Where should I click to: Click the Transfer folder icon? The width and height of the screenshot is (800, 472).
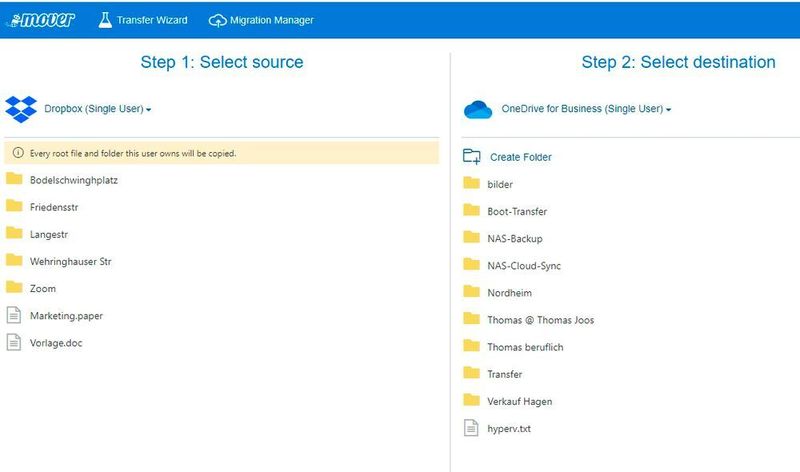(x=471, y=372)
